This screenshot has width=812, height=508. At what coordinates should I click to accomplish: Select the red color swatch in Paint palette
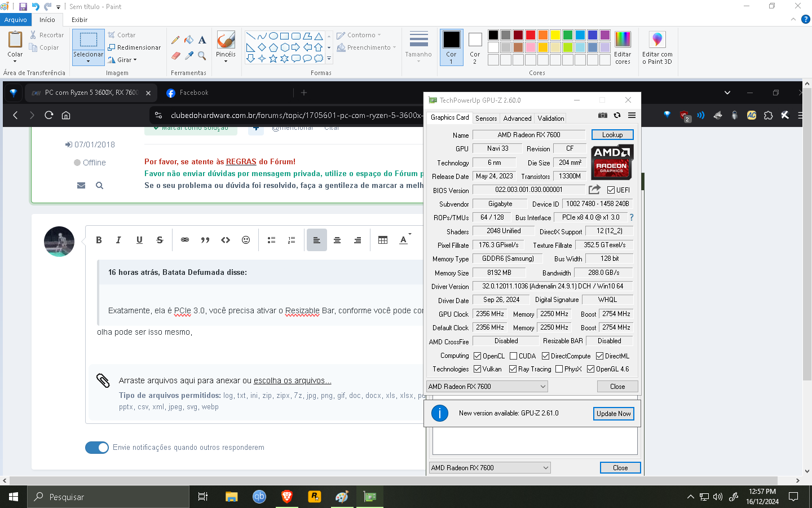531,35
